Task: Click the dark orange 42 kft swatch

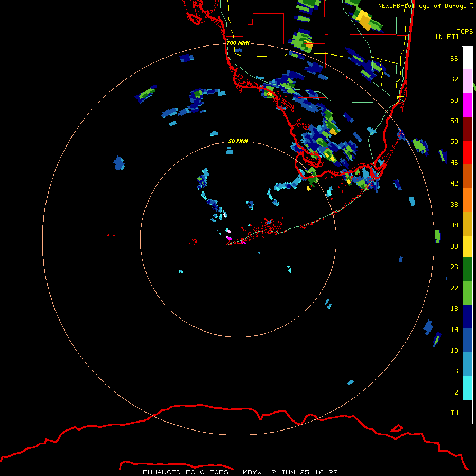Action: pos(467,176)
